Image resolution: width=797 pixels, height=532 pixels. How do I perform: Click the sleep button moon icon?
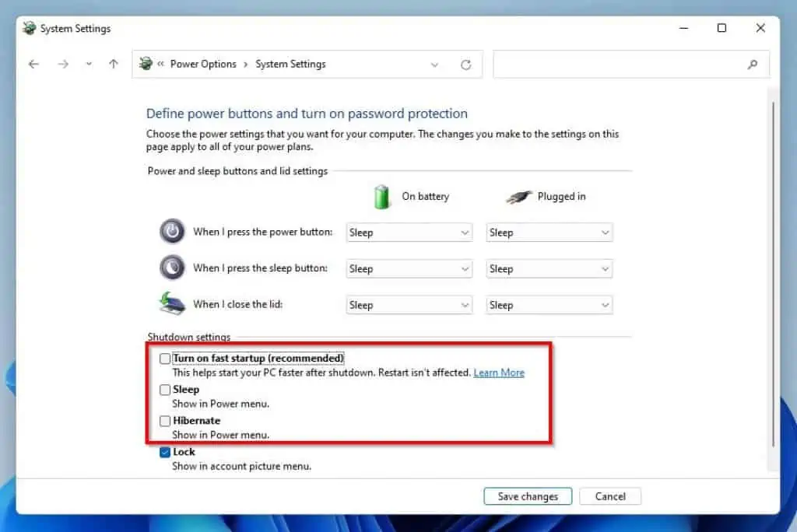click(172, 268)
